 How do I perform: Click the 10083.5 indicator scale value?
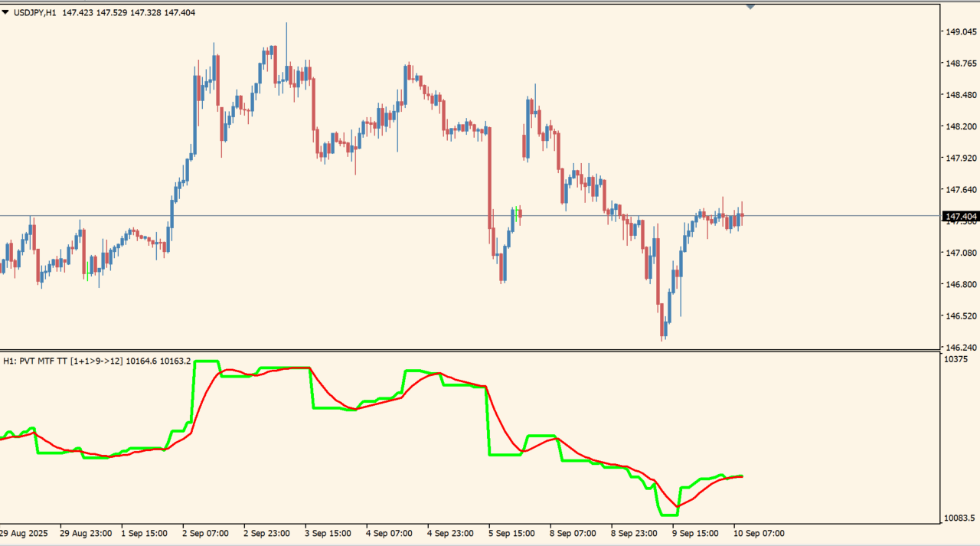pos(960,518)
